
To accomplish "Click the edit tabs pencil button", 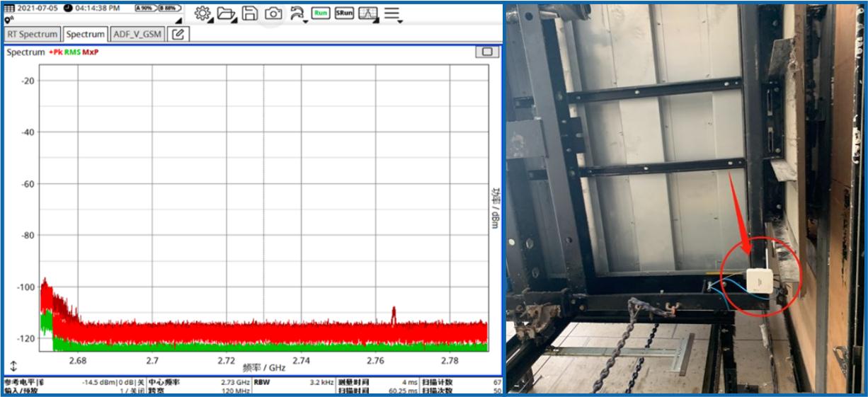I will click(178, 34).
